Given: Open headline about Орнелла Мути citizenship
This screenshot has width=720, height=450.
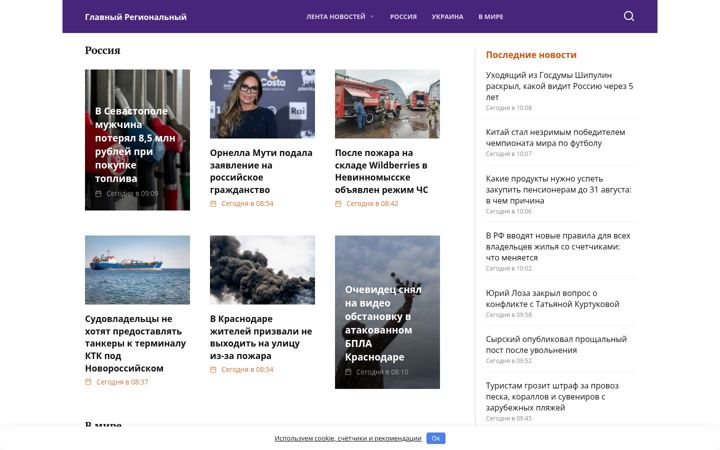Looking at the screenshot, I should [261, 171].
